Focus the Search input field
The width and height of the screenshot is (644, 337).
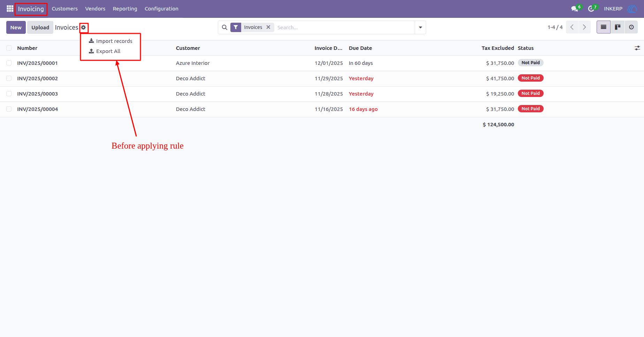coord(344,27)
